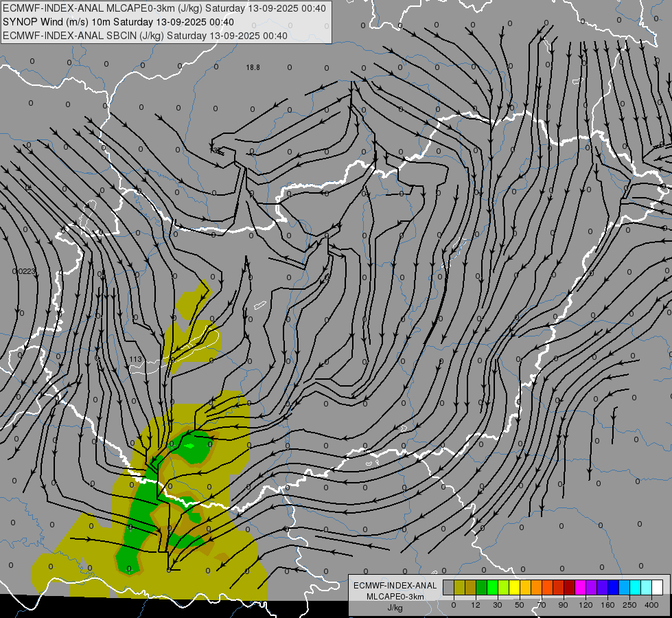Click the legend scale value 12
The image size is (672, 618).
476,605
